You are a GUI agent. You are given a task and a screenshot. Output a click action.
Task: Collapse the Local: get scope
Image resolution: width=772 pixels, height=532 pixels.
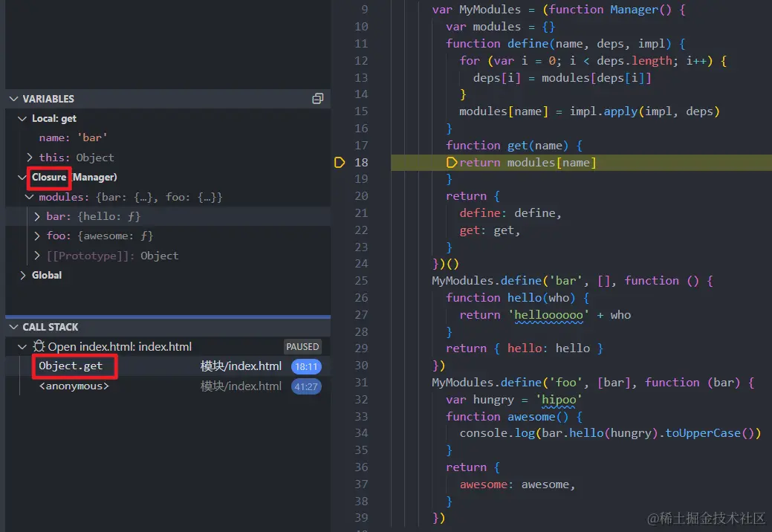click(22, 119)
